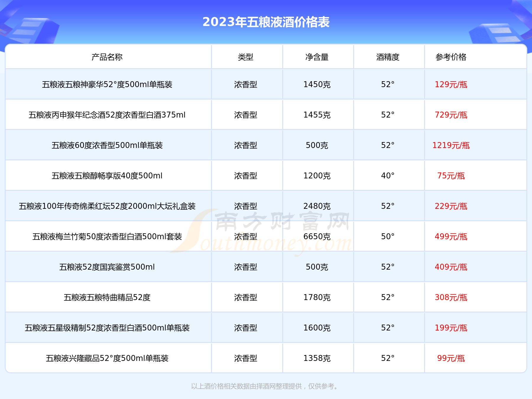Click 500克 in the 国宾鉴赏 row
Screen dimensions: 532x399
(x=317, y=267)
